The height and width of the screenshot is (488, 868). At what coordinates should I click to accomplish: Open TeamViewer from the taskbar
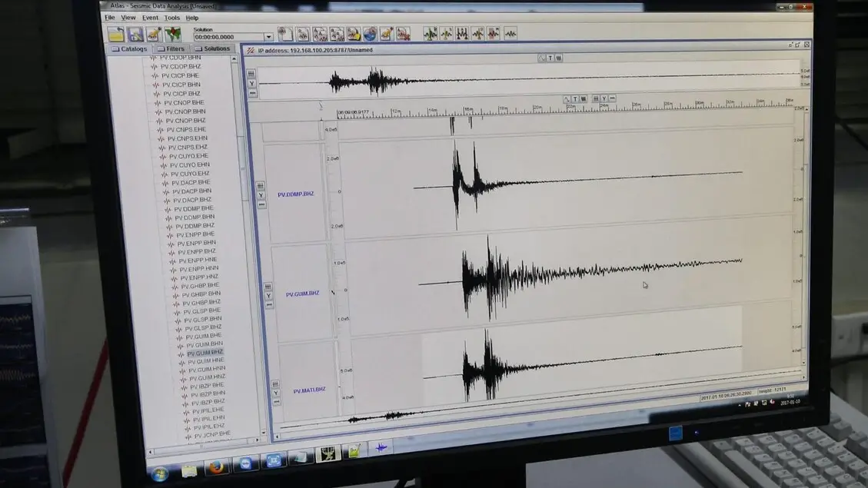(x=245, y=463)
